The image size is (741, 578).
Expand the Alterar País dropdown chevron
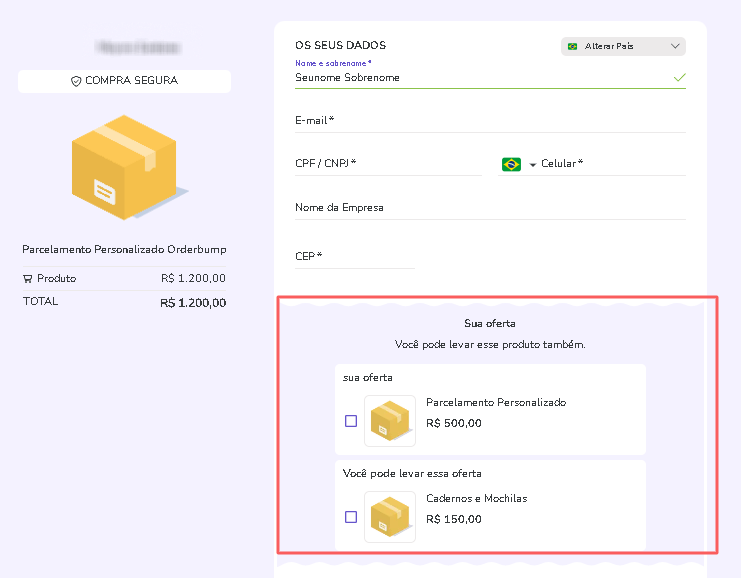675,46
